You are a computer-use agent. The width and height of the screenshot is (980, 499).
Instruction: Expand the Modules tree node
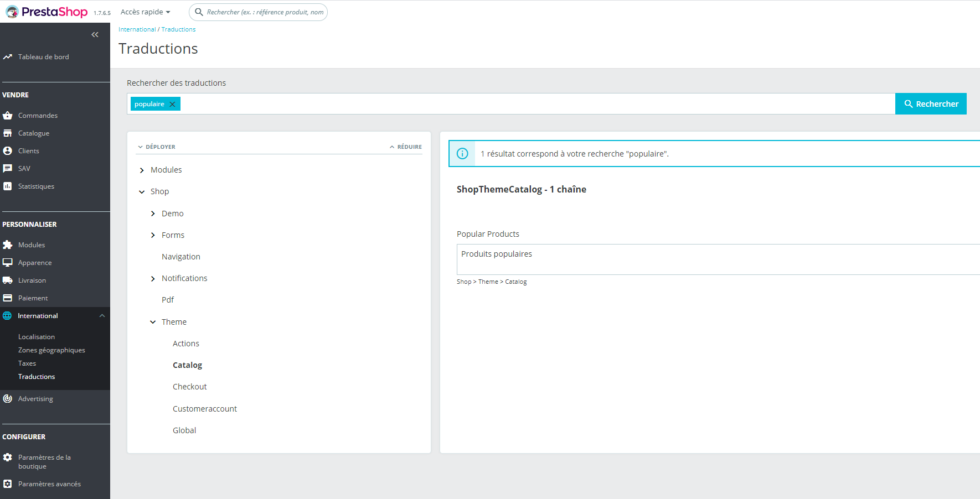(x=142, y=170)
